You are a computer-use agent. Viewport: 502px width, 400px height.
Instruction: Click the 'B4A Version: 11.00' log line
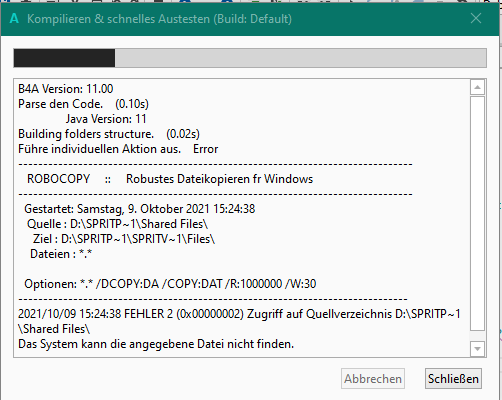(x=66, y=89)
